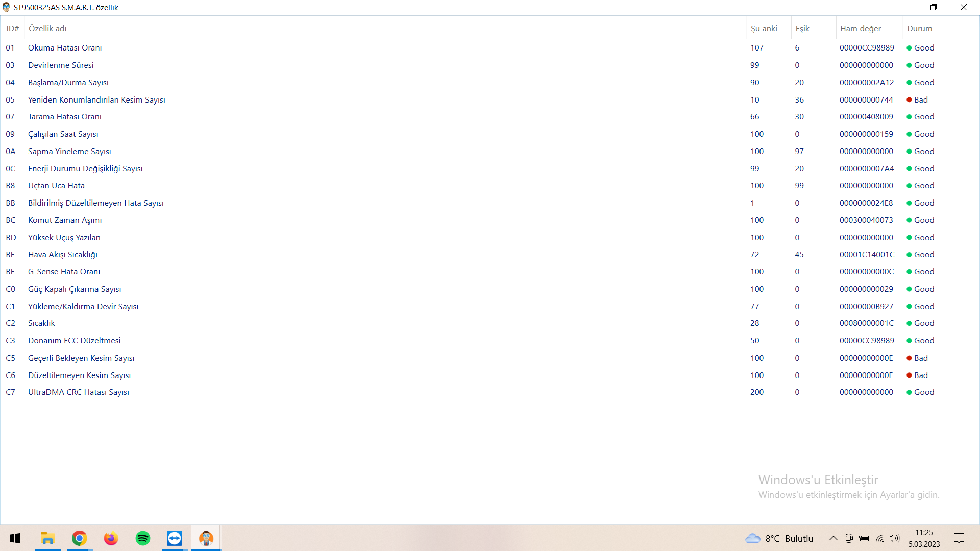The width and height of the screenshot is (980, 551).
Task: Open Firefox from the taskbar
Action: [x=111, y=538]
